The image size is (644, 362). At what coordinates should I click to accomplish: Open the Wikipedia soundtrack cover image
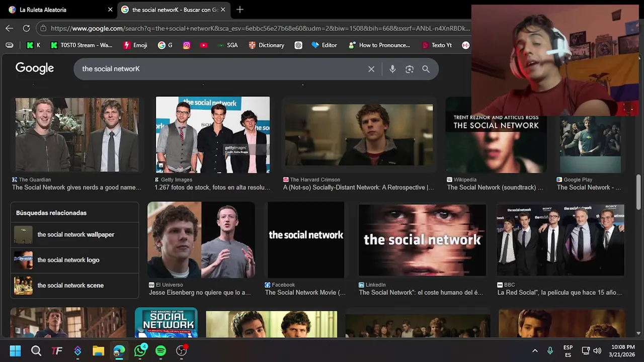pos(496,135)
